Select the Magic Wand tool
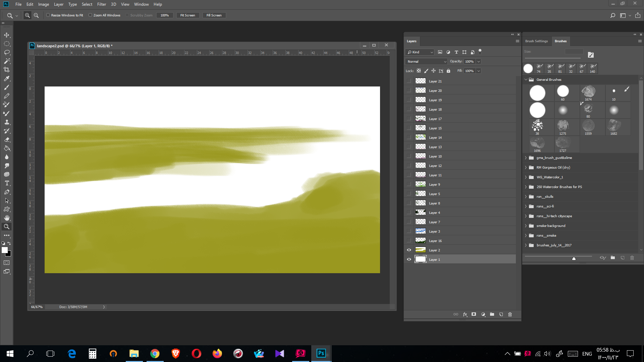 7,61
